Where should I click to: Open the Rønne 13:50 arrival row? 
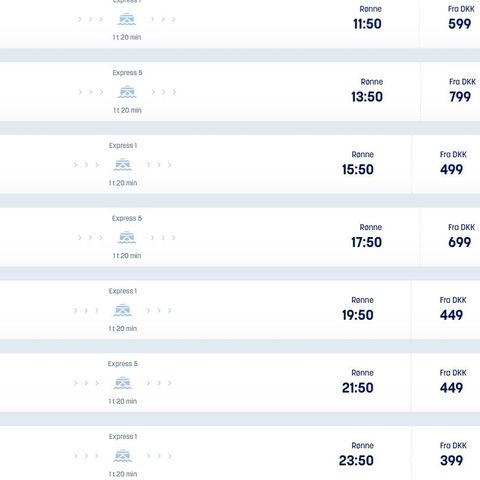point(240,92)
